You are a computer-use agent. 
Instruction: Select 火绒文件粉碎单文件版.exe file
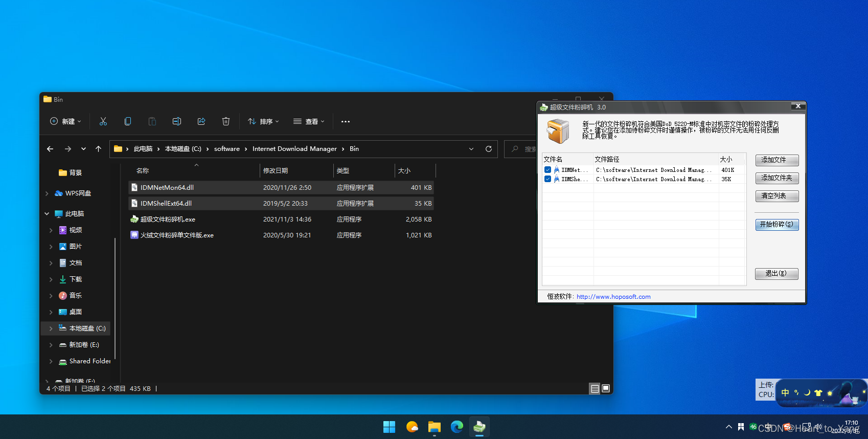pyautogui.click(x=281, y=235)
